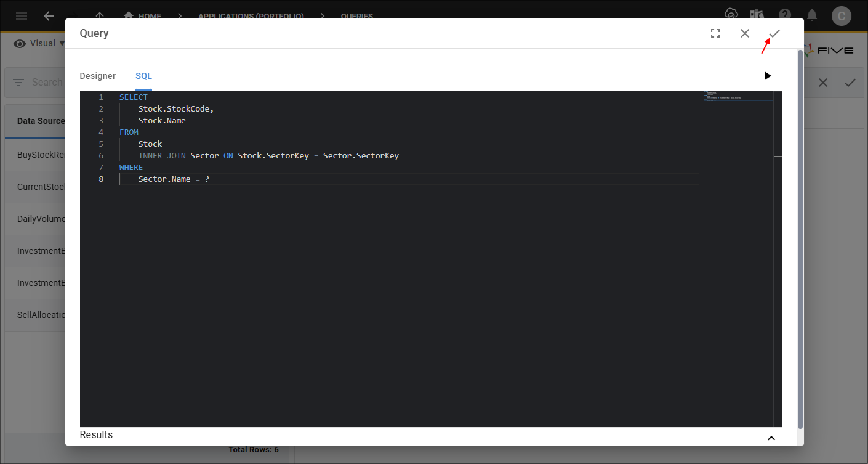868x464 pixels.
Task: Save the query with the dialog checkmark
Action: point(774,33)
